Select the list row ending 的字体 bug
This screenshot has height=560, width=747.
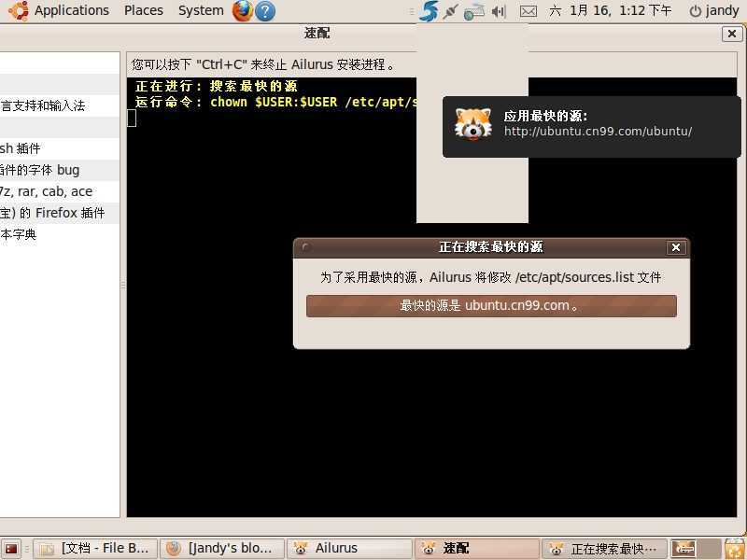60,170
